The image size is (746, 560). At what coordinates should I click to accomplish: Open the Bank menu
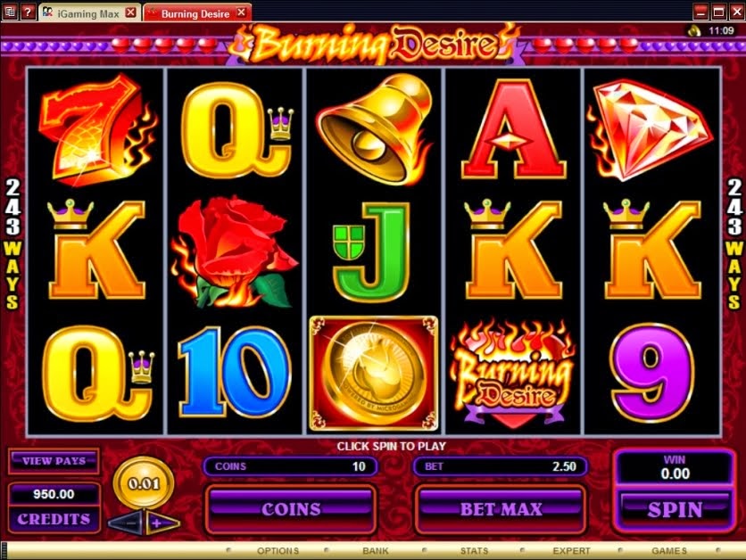[376, 550]
